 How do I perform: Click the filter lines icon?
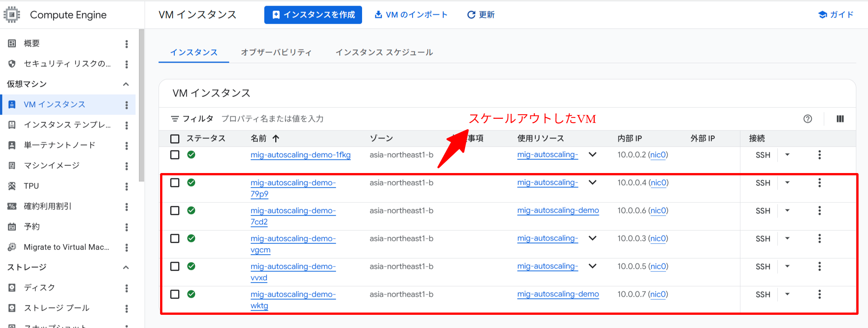[175, 119]
